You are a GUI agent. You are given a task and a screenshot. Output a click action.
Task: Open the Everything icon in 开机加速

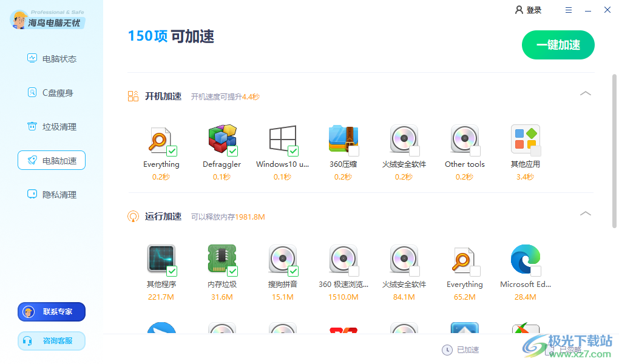(161, 138)
